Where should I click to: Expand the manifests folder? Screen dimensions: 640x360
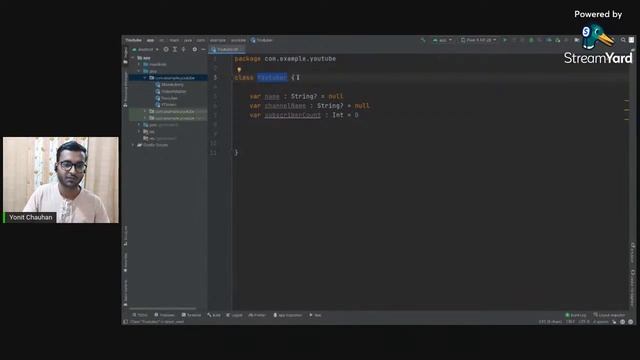coord(139,64)
